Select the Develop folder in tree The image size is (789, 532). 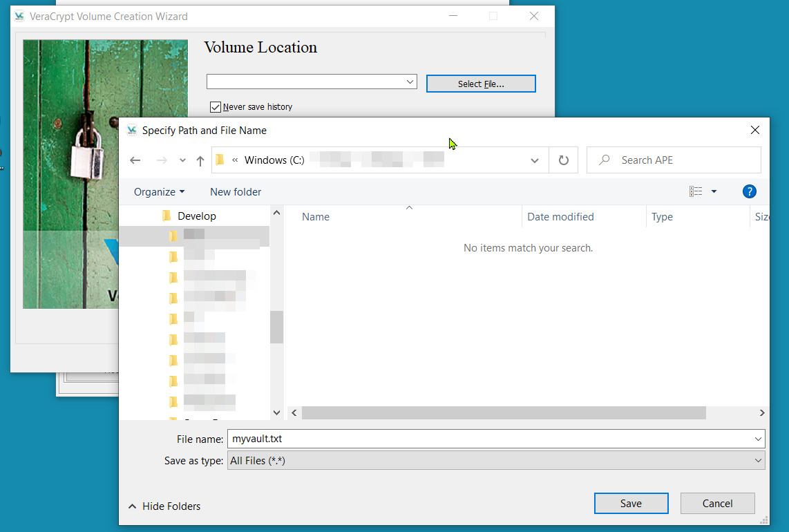[x=197, y=216]
